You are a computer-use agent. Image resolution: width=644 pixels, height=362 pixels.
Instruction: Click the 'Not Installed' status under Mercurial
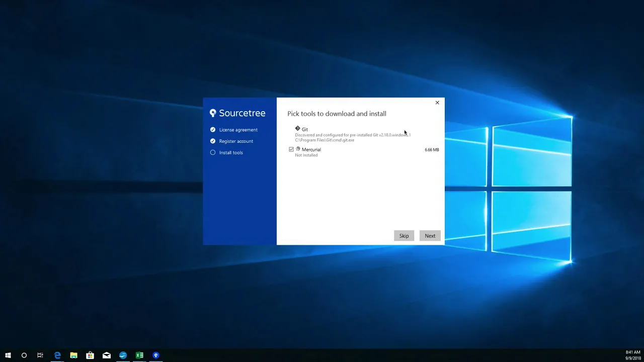coord(306,155)
